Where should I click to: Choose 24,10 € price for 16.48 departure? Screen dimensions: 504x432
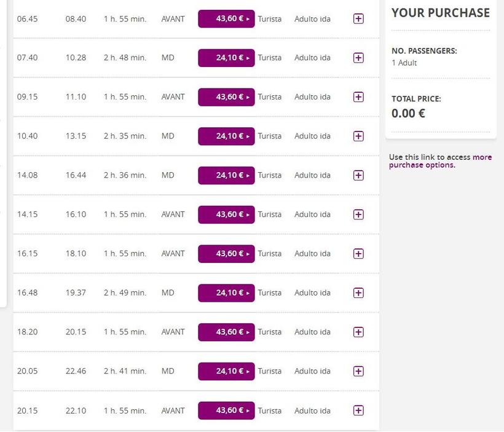[x=226, y=293]
